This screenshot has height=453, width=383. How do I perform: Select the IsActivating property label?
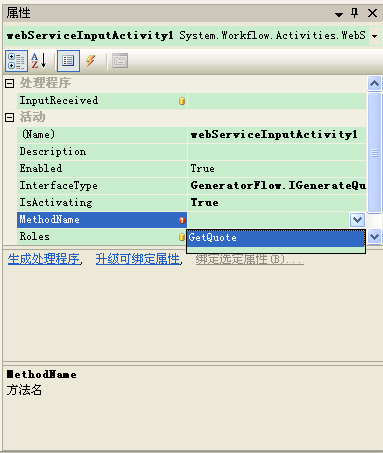56,203
